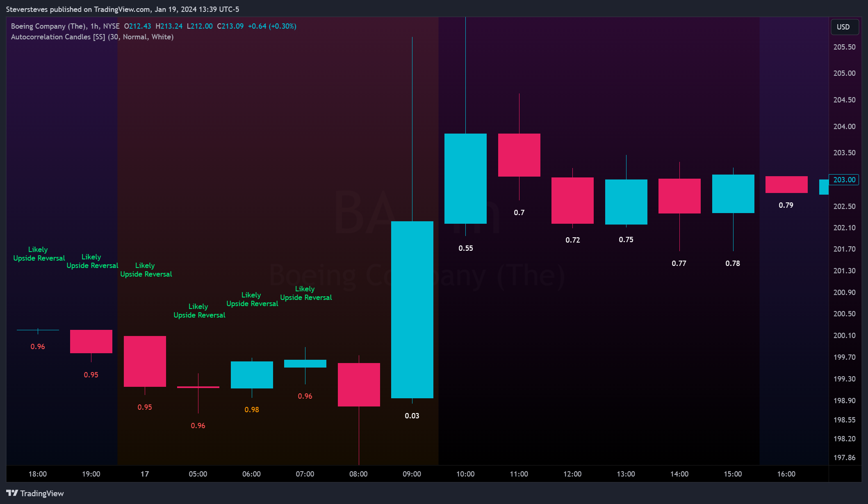Click the 0.55 autocorrelation label

coord(466,248)
